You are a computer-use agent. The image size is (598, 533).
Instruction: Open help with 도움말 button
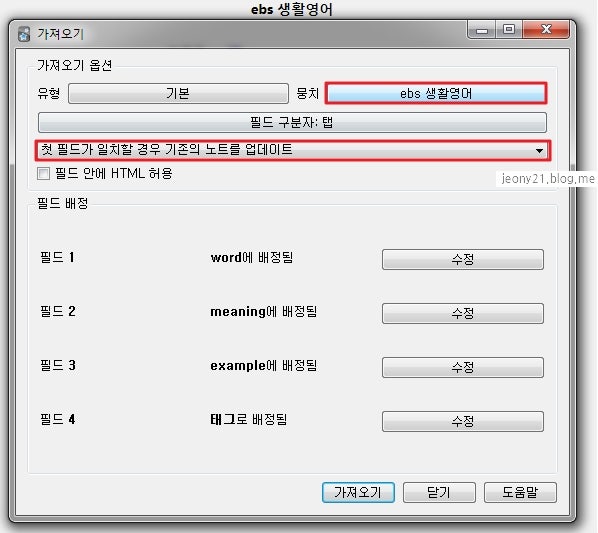point(520,492)
